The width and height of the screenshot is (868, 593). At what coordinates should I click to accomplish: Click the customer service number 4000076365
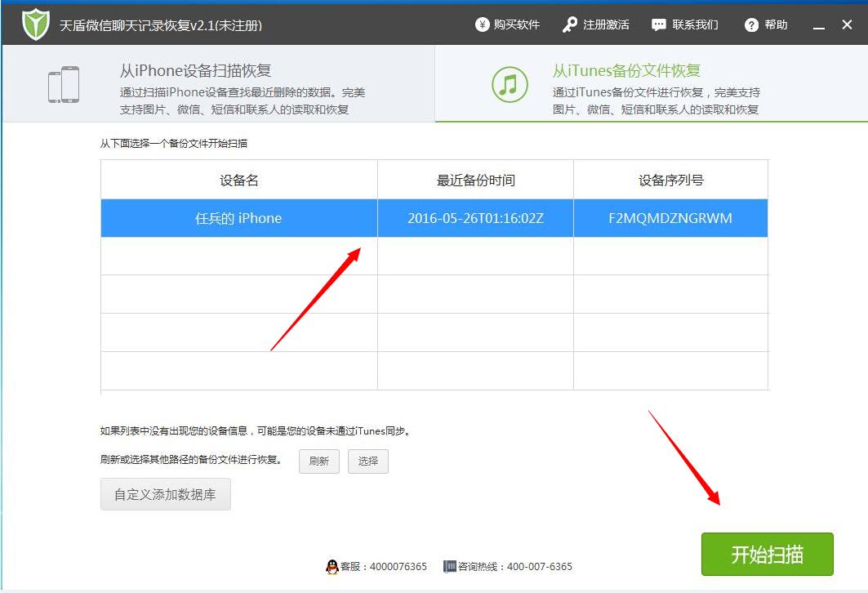398,566
